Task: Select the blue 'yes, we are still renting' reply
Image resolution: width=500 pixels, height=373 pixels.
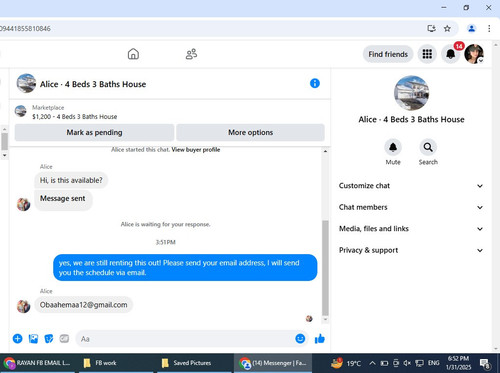Action: [x=185, y=268]
